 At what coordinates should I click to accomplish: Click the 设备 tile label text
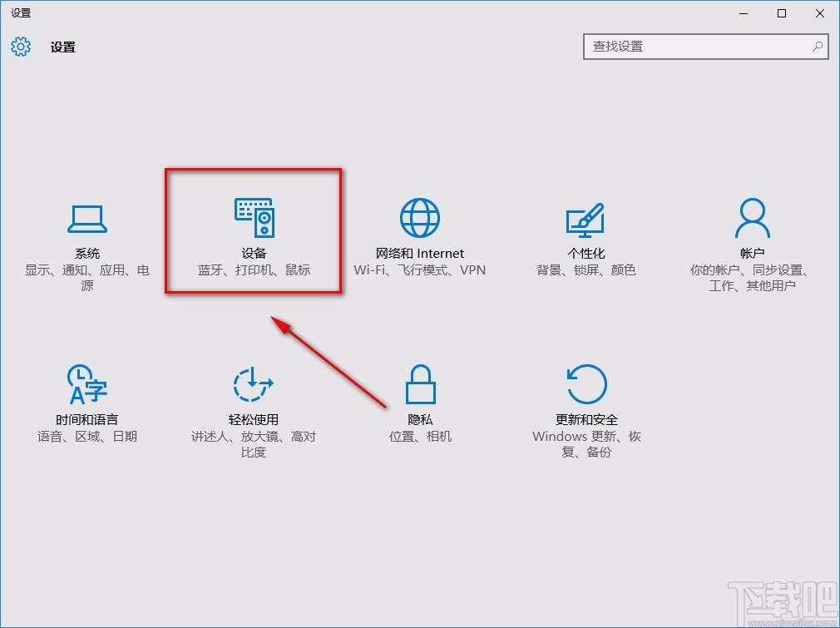(253, 253)
